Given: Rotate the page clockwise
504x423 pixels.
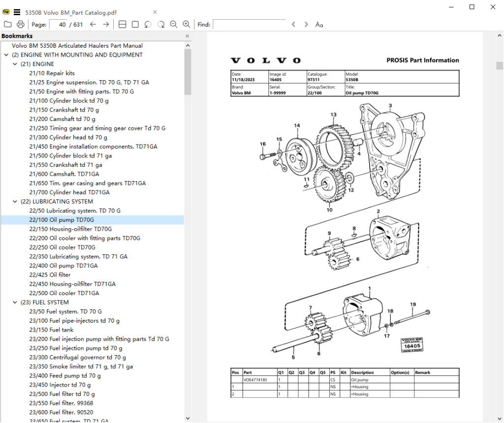Looking at the screenshot, I should click(161, 24).
